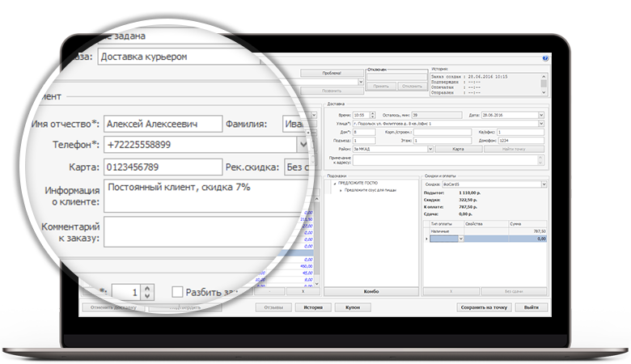Image resolution: width=631 pixels, height=364 pixels.
Task: Collapse the 'ПРЕДЛОЖИТЕ ГОСТЮ' tree node
Action: pyautogui.click(x=334, y=184)
